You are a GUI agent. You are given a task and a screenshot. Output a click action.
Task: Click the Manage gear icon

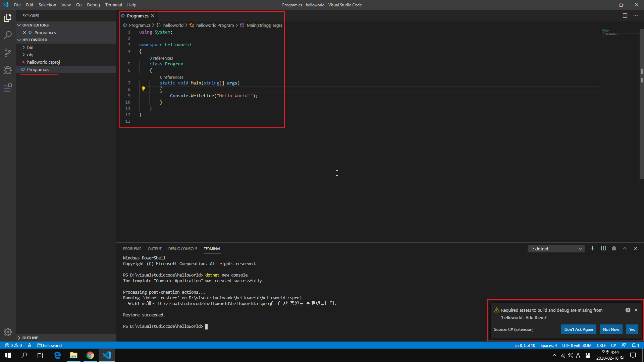pyautogui.click(x=8, y=332)
